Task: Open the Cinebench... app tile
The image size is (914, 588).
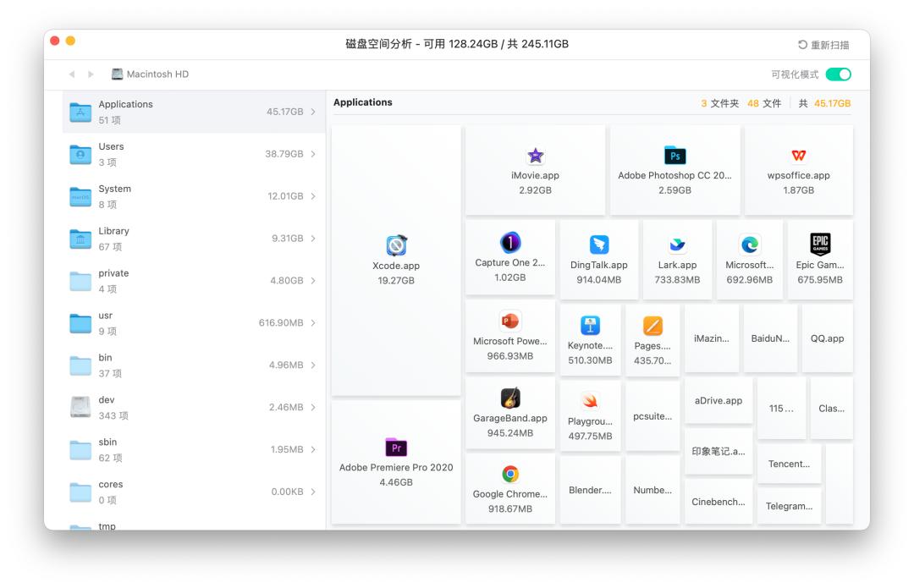Action: coord(719,502)
